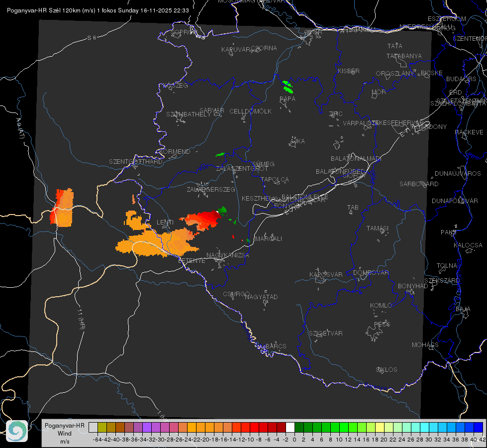This screenshot has width=487, height=448.
Task: Click the ZALAEGERSZEG city label
Action: [x=211, y=189]
